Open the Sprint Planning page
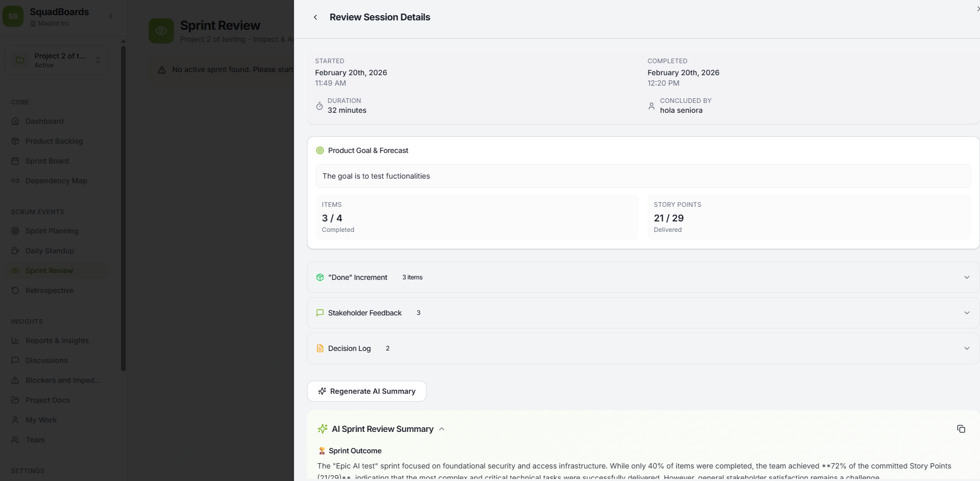The width and height of the screenshot is (980, 481). [52, 231]
